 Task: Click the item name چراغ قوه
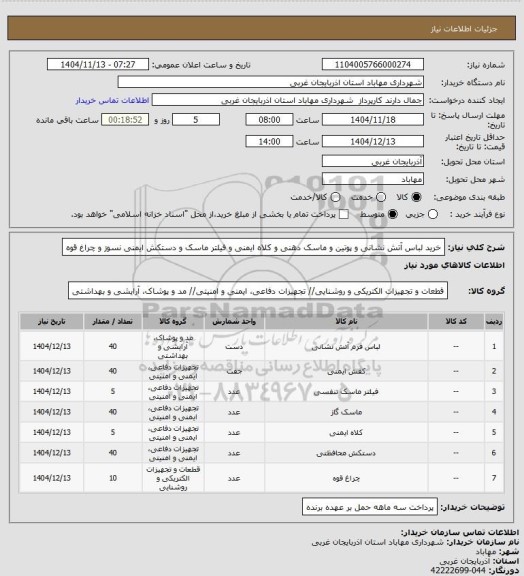346,478
